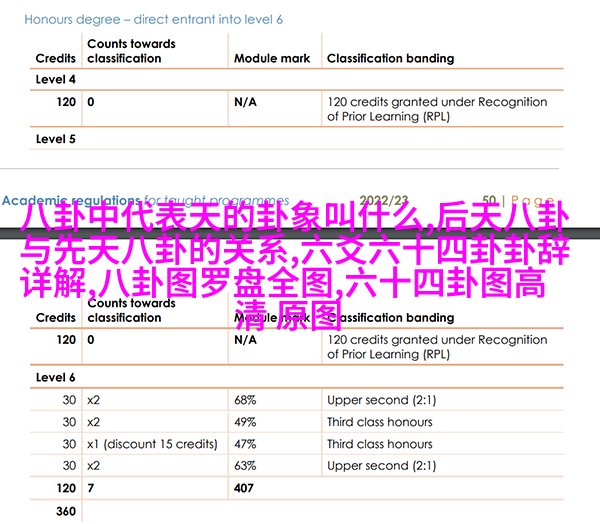Click 'x2' in the 49% row
600x524 pixels.
[x=93, y=422]
